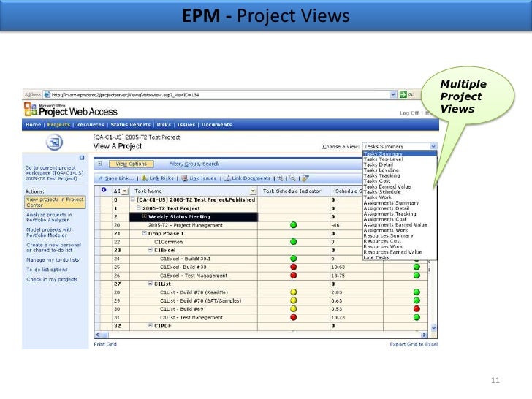Open the Issues navigation tab
The image size is (532, 399).
coord(186,125)
